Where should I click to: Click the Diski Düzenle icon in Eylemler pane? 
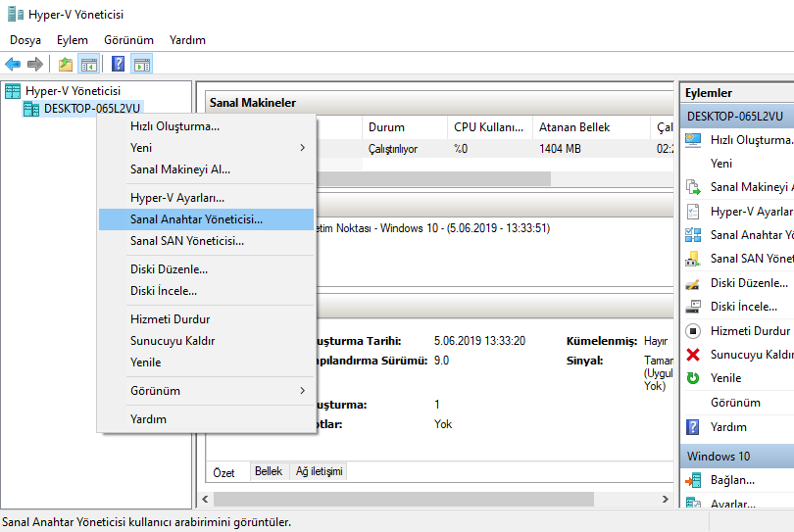tap(693, 283)
